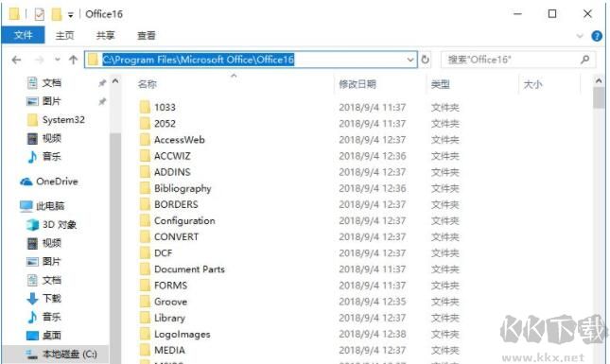Screen dimensions: 610x364
Task: Click quick access properties checkmark icon
Action: pos(40,14)
